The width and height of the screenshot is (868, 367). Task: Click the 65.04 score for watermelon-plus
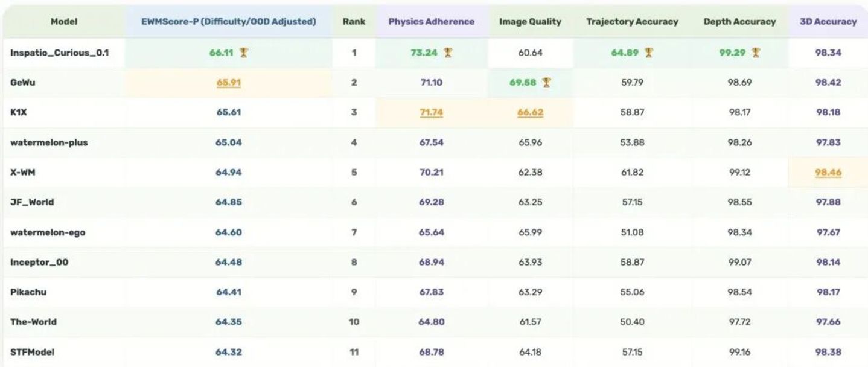[x=229, y=143]
